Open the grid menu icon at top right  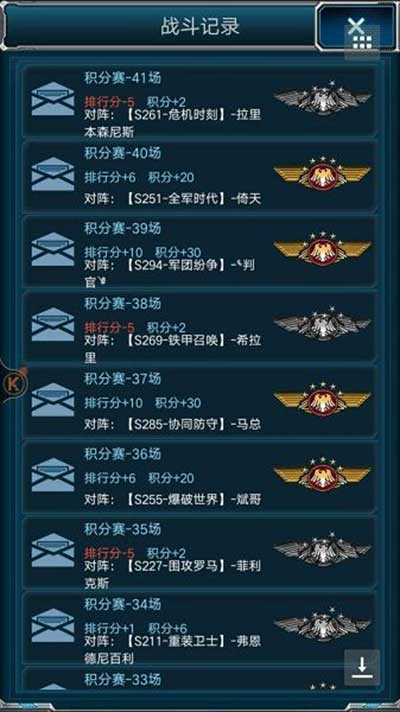point(362,41)
